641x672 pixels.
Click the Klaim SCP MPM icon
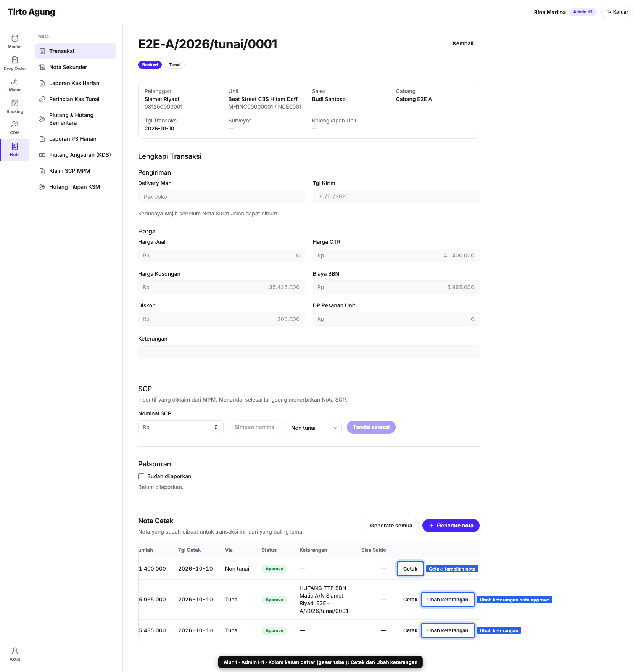[42, 171]
